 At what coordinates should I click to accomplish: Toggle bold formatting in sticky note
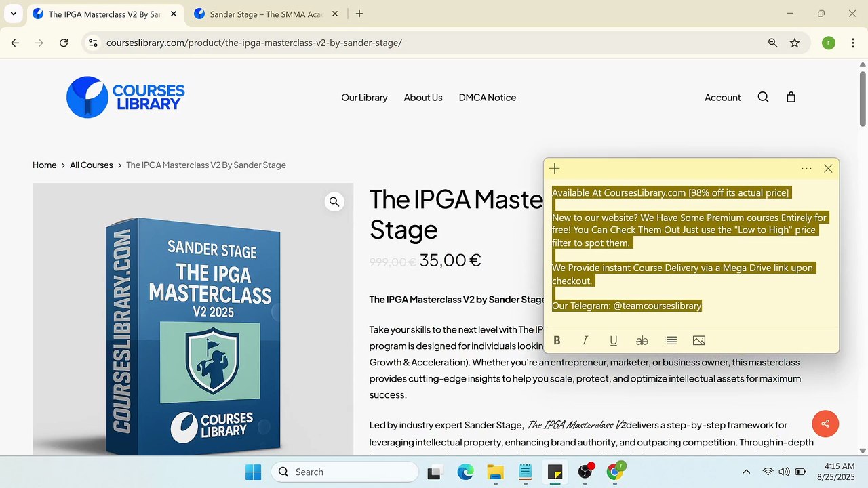click(557, 340)
